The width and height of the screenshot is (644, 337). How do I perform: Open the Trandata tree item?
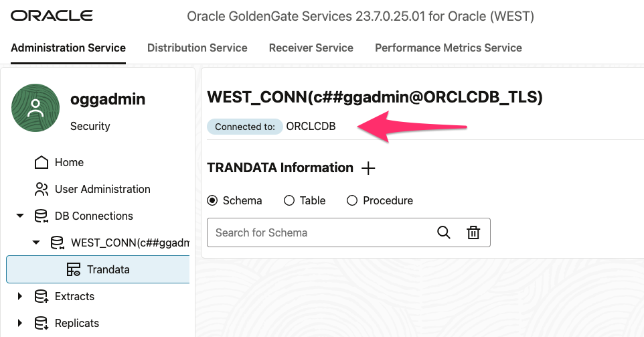pyautogui.click(x=107, y=269)
